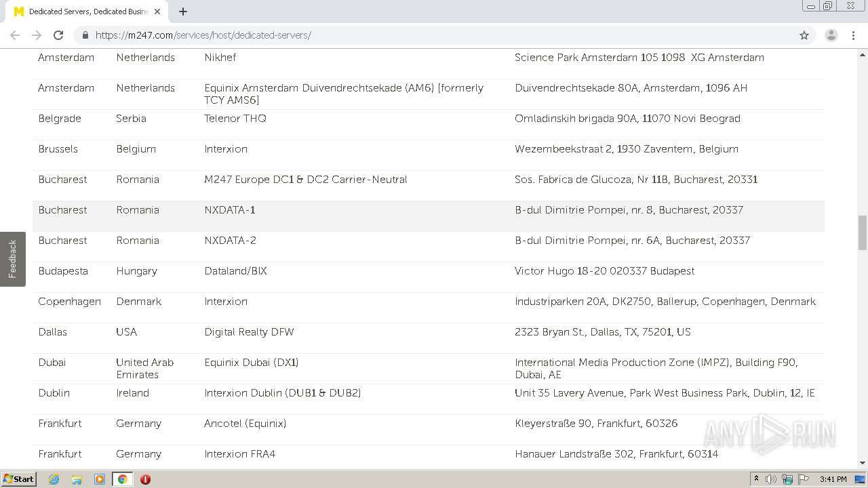Select the Dedicated Servers browser tab

[88, 12]
